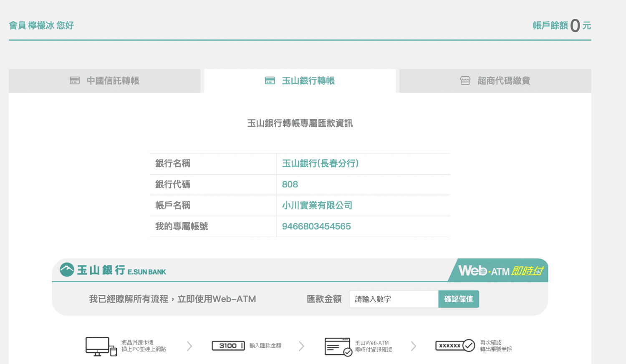Click the 銀行代碼 row label
This screenshot has width=626, height=364.
coord(173,184)
